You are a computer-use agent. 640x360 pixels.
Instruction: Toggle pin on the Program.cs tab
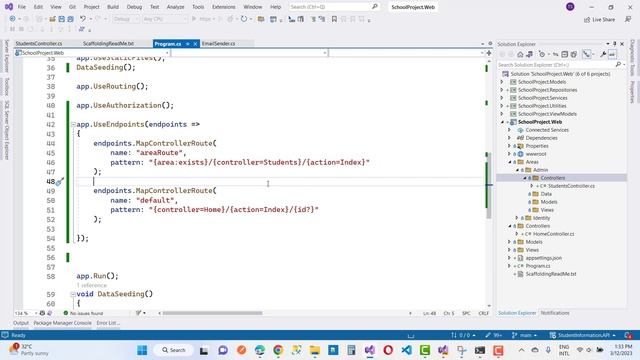point(188,44)
